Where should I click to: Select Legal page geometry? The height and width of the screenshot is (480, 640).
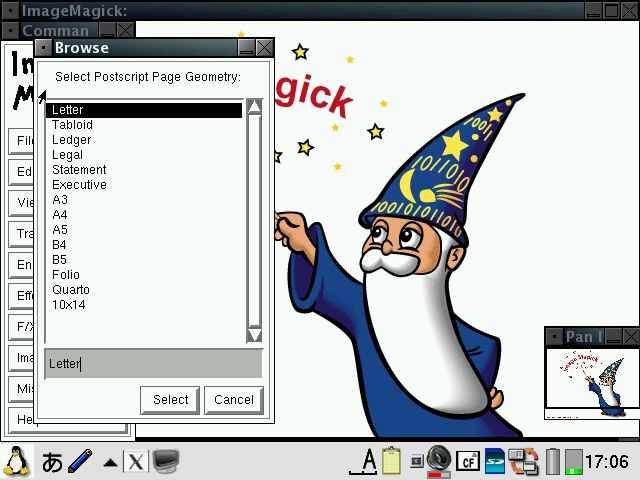pyautogui.click(x=67, y=155)
